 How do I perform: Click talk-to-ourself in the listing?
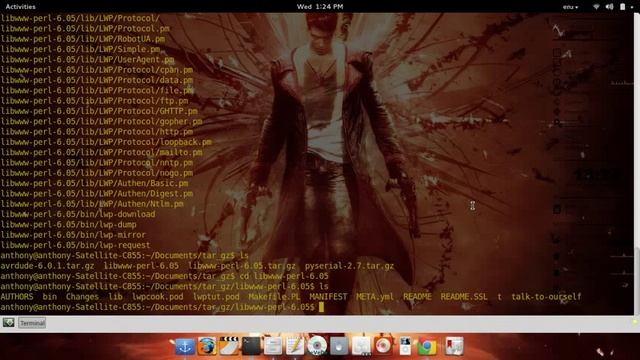pos(546,297)
